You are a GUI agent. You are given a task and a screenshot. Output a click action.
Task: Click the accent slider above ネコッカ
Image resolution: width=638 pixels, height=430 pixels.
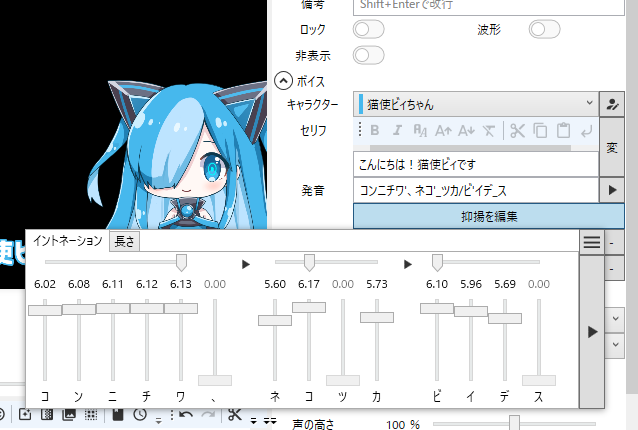(309, 263)
